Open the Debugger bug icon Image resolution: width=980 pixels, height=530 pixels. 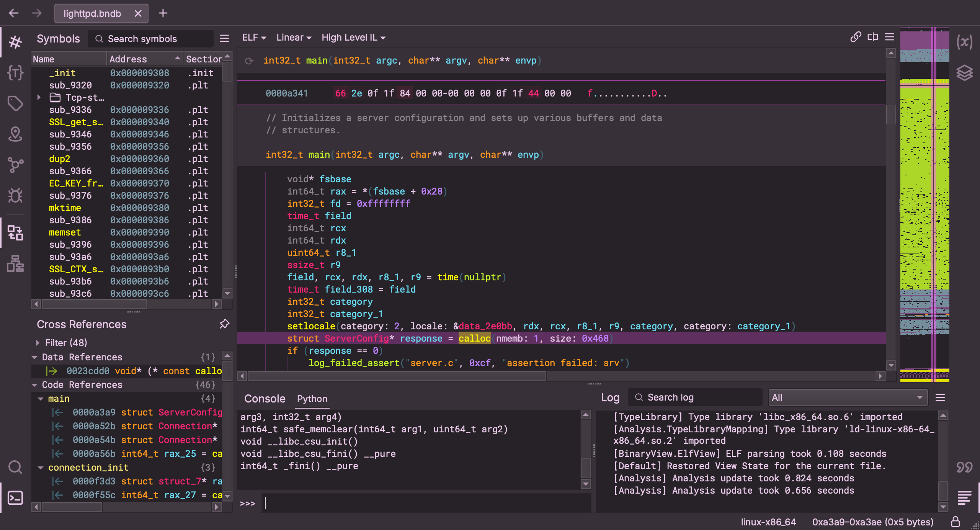[15, 196]
